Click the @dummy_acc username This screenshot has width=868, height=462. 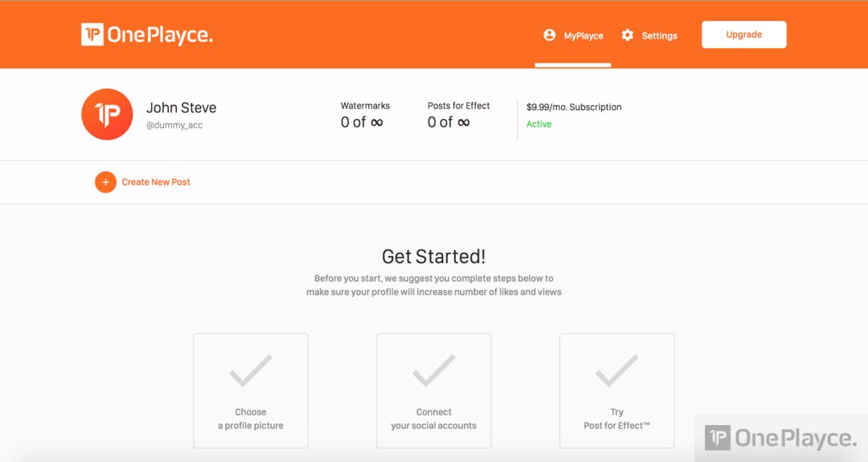tap(174, 125)
